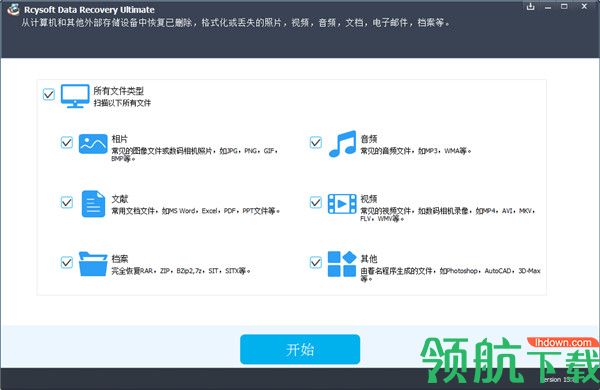Click the Rcysoft Data Recovery Ultimate title text

tap(90, 10)
